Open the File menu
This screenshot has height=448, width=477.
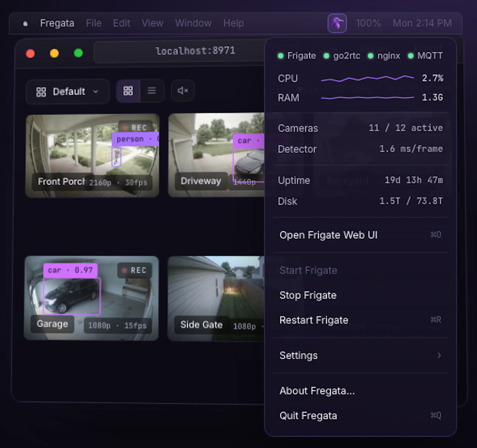(94, 23)
